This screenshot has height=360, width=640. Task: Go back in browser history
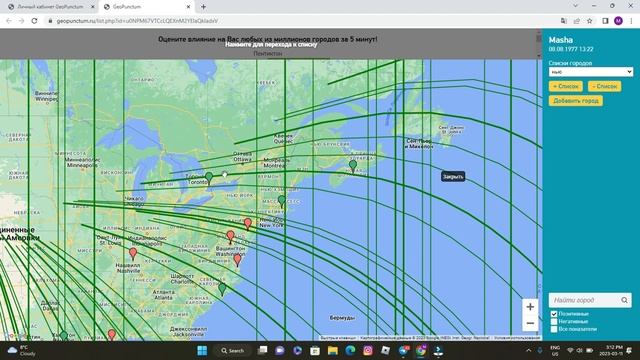tap(9, 20)
